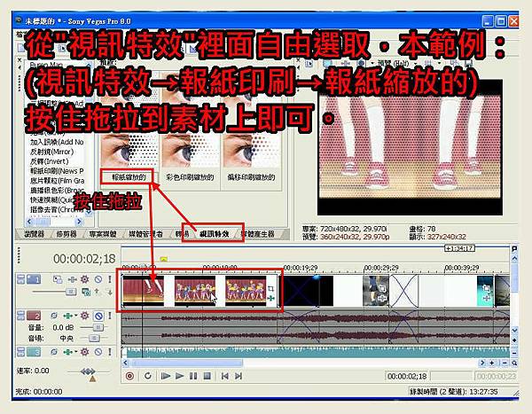The width and height of the screenshot is (532, 414).
Task: Select video track 1 number badge
Action: [x=34, y=279]
